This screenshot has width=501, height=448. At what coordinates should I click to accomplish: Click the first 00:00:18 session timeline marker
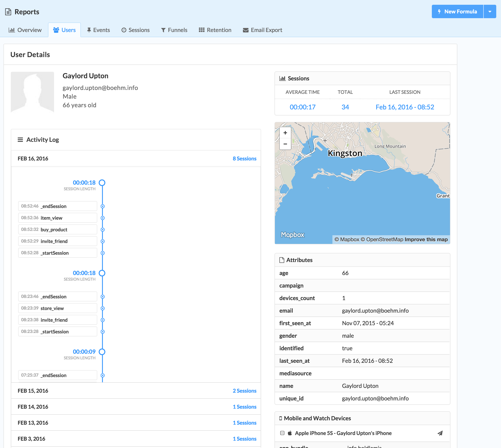[x=102, y=183]
